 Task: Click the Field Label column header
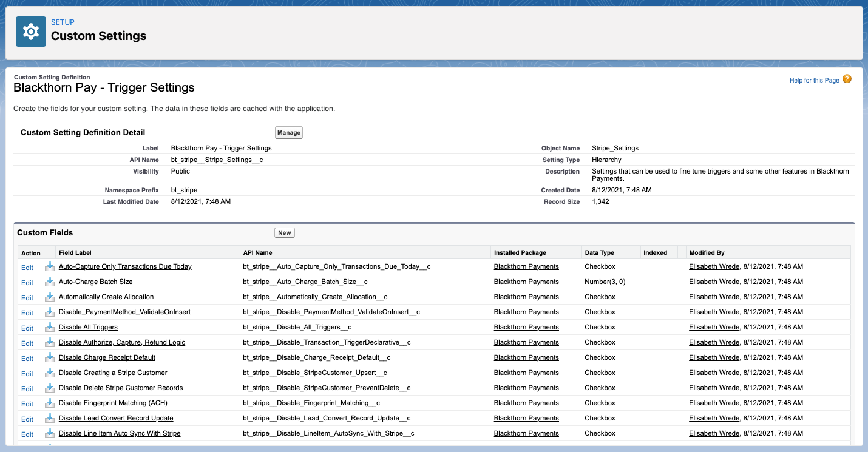(75, 252)
